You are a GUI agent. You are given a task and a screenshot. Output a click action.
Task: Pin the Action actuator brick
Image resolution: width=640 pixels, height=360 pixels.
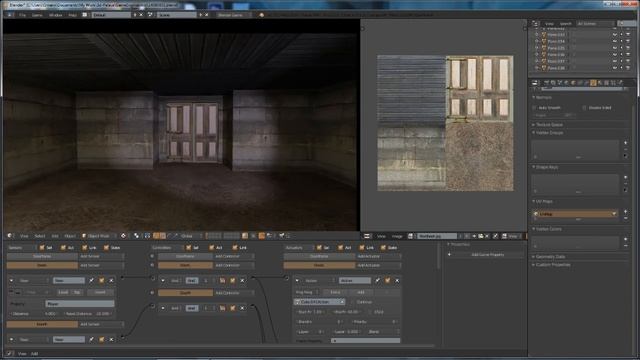click(x=378, y=280)
